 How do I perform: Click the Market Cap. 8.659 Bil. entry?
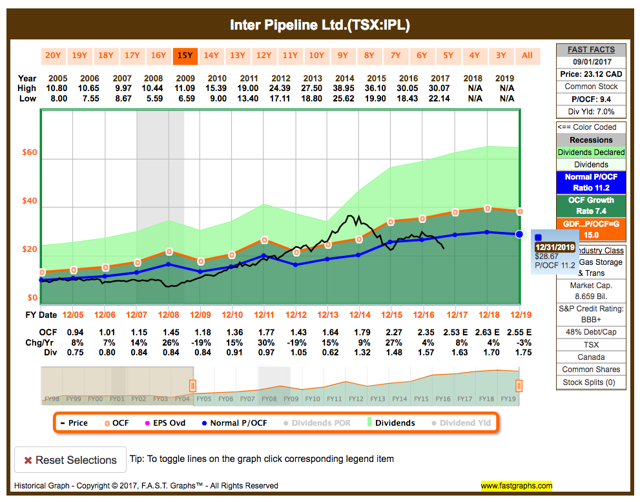(591, 291)
